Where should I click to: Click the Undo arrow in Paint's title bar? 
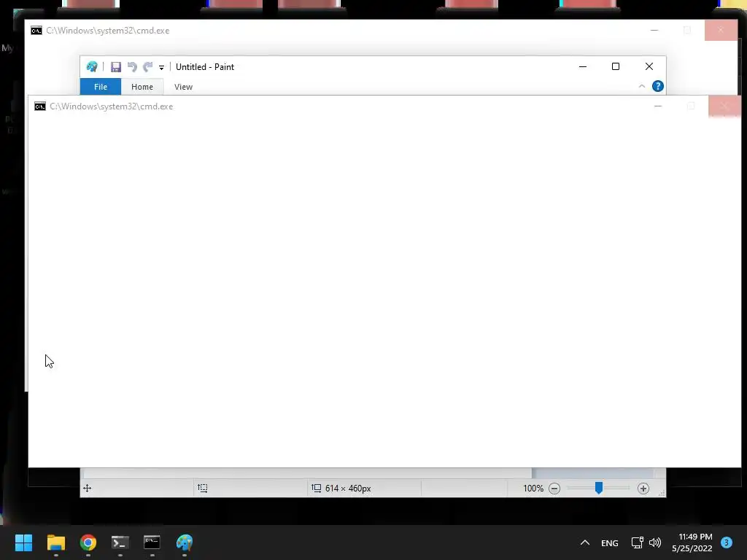(132, 67)
